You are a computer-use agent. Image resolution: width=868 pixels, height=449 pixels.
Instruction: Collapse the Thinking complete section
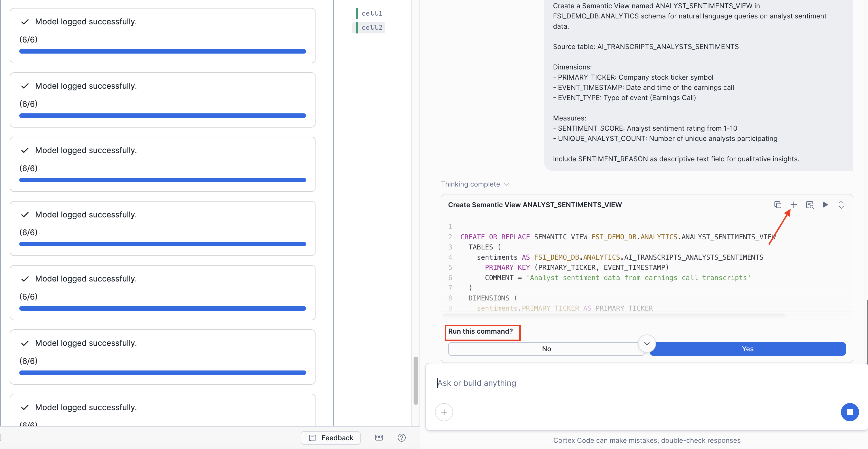pos(475,184)
